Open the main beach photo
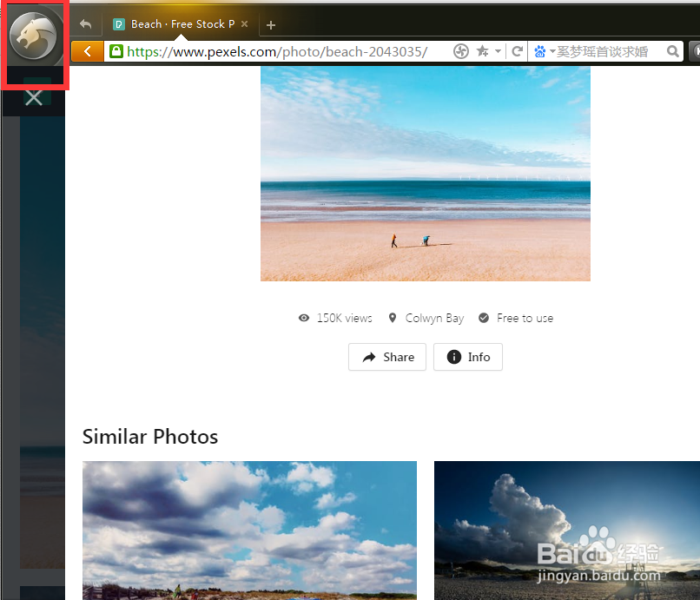This screenshot has width=700, height=600. click(426, 174)
